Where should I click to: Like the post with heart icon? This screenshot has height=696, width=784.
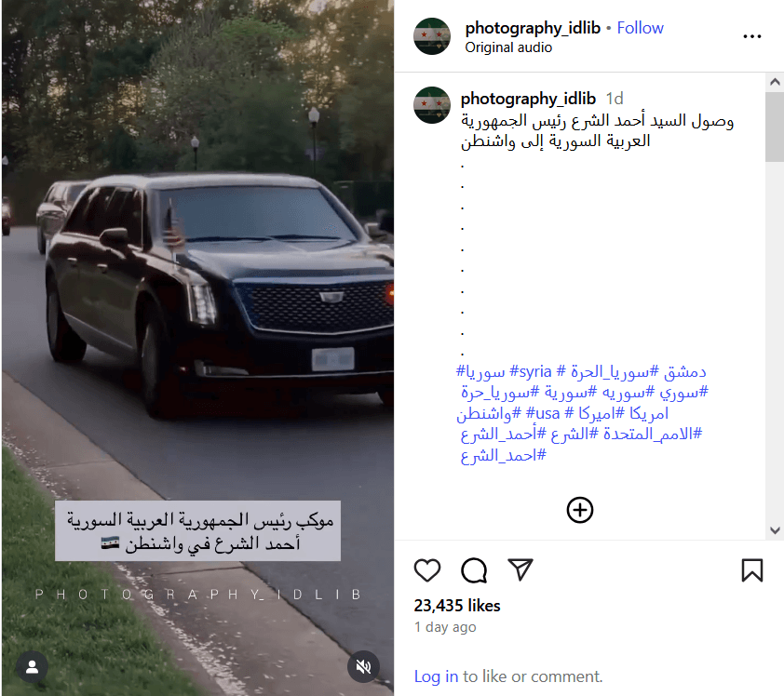coord(427,570)
